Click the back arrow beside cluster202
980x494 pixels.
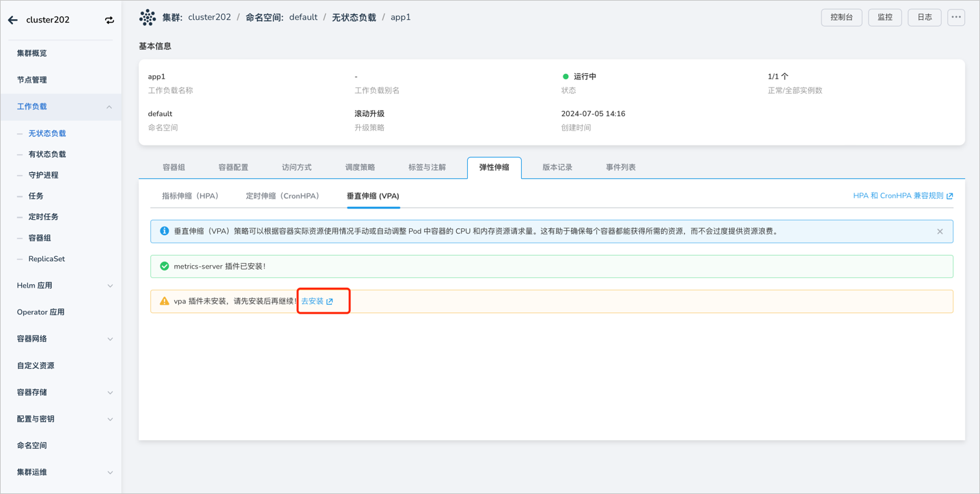(13, 20)
